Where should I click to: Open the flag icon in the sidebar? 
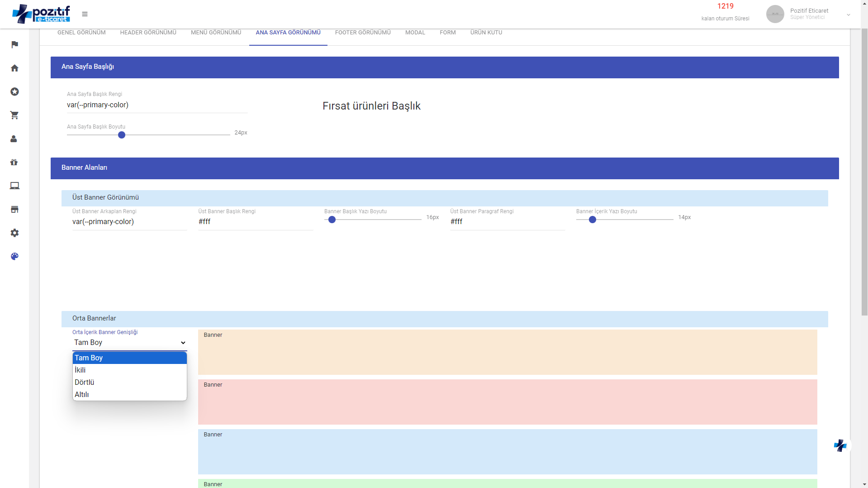click(x=14, y=44)
